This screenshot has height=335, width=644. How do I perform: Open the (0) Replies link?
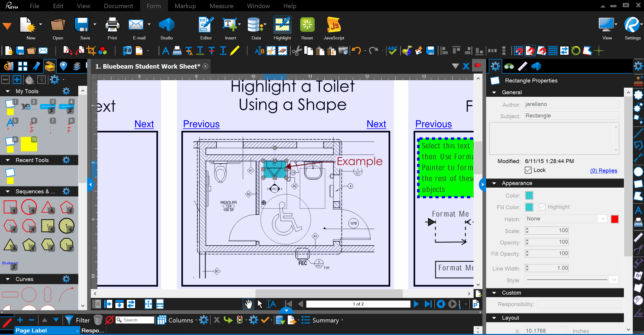604,170
